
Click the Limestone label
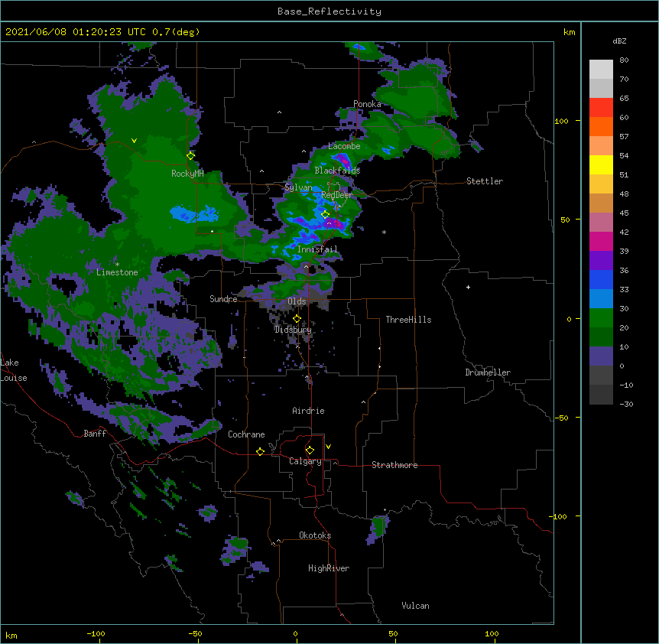point(117,272)
